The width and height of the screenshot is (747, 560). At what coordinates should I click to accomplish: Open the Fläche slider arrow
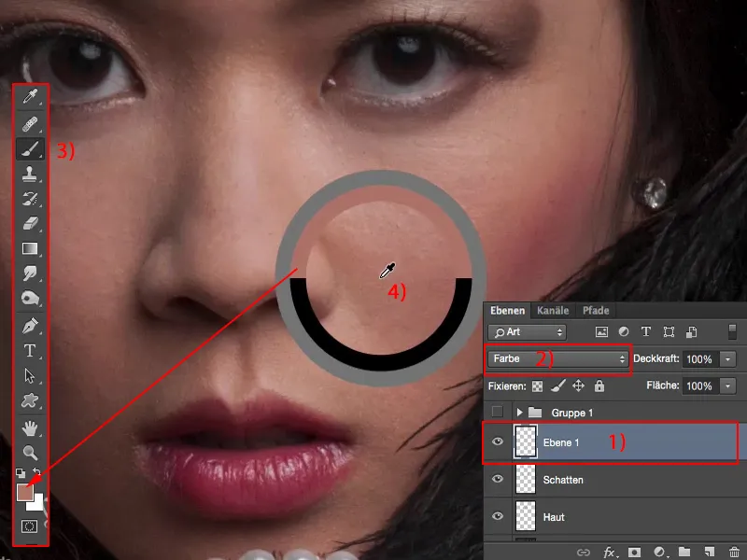tap(728, 385)
